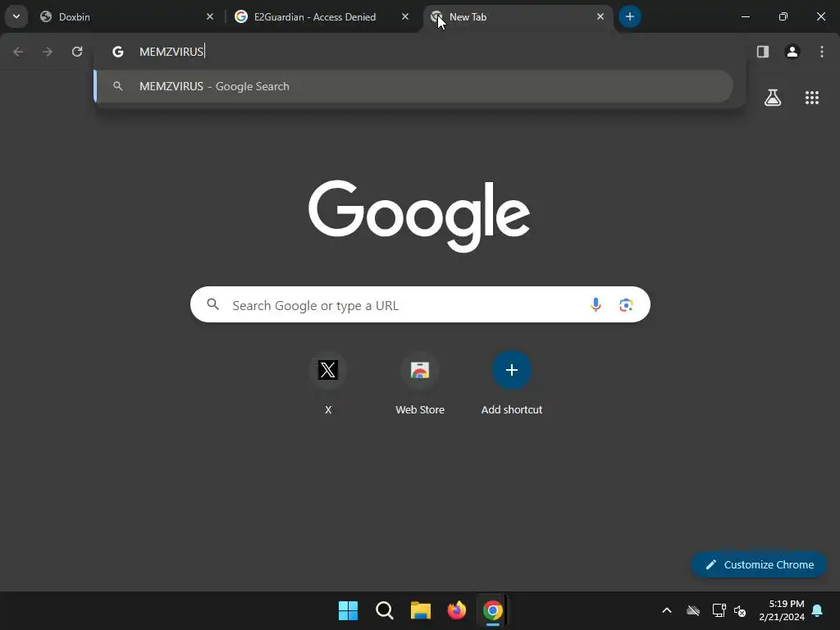Image resolution: width=840 pixels, height=630 pixels.
Task: Open network status tray icon
Action: [x=719, y=610]
